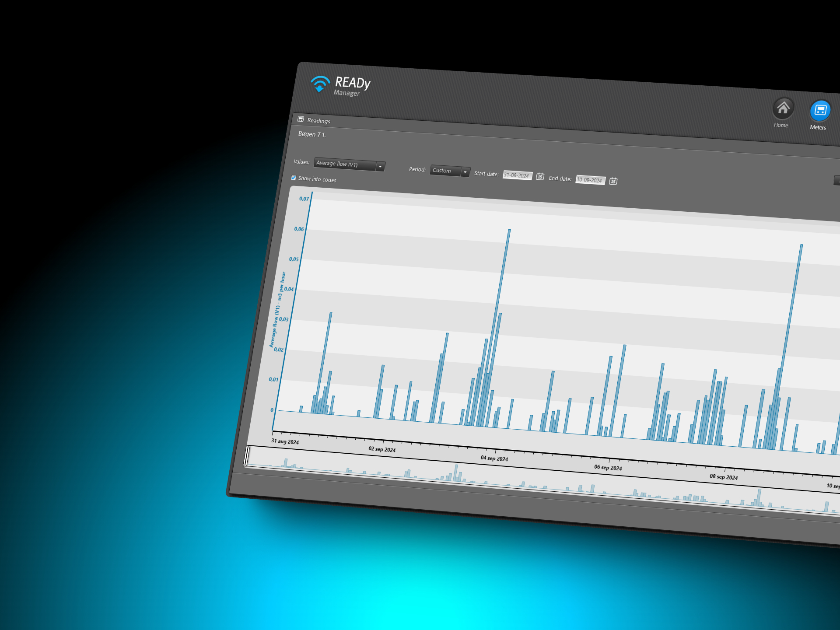Click the '0,07' y-axis value
Viewport: 840px width, 630px height.
point(304,199)
